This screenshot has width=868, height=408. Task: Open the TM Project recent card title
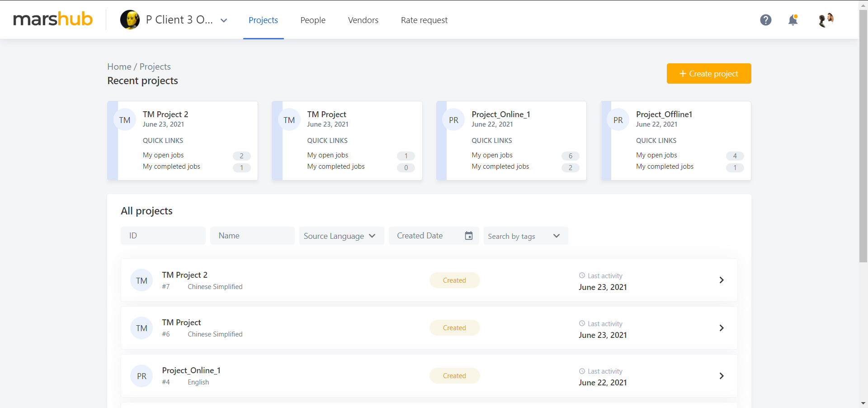point(326,114)
